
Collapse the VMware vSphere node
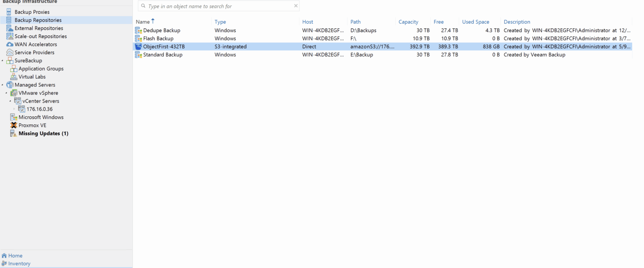pos(6,93)
